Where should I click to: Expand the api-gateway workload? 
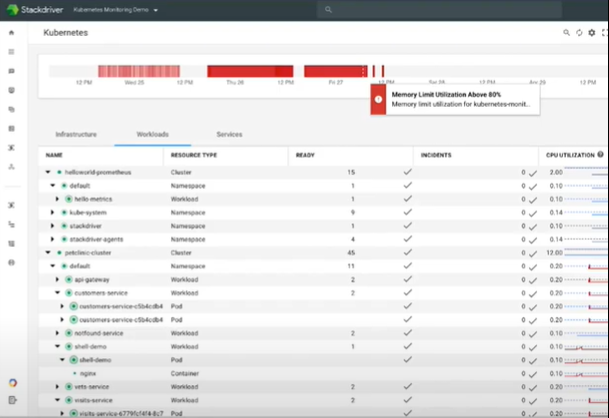(57, 279)
